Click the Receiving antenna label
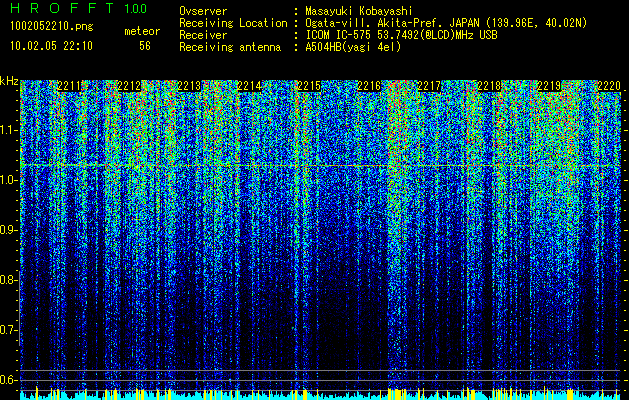This screenshot has height=400, width=629. click(x=230, y=47)
